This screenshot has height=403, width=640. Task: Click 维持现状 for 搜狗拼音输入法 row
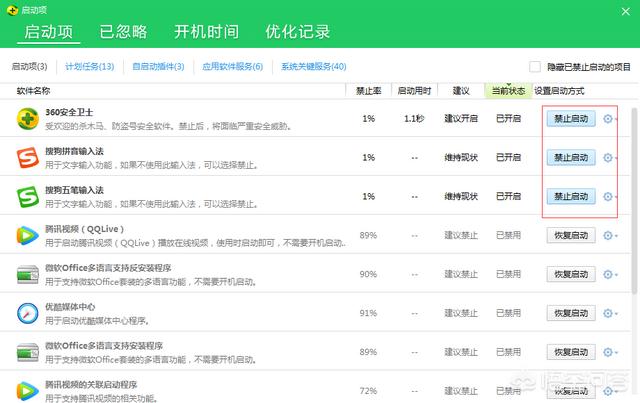461,158
